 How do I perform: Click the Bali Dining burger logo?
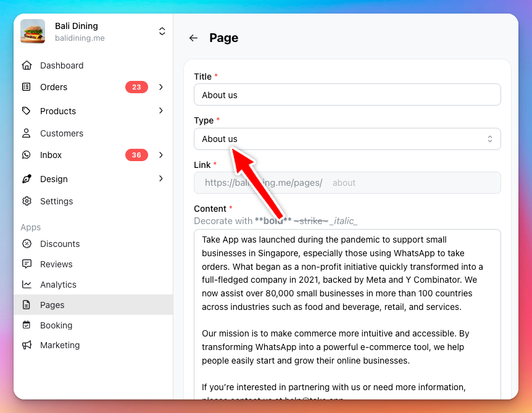tap(33, 31)
